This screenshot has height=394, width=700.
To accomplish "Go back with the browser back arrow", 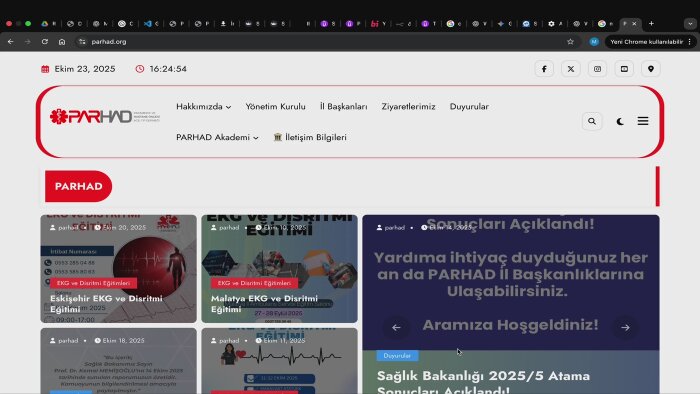I will click(10, 41).
